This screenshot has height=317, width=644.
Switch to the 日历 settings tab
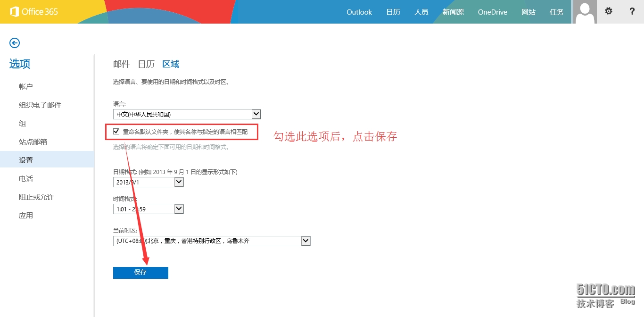(x=146, y=64)
